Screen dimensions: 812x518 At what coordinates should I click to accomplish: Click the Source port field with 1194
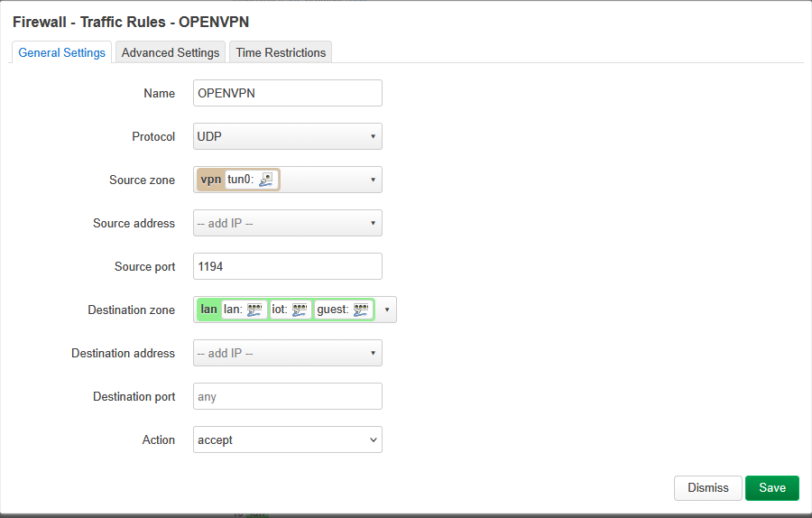tap(288, 266)
